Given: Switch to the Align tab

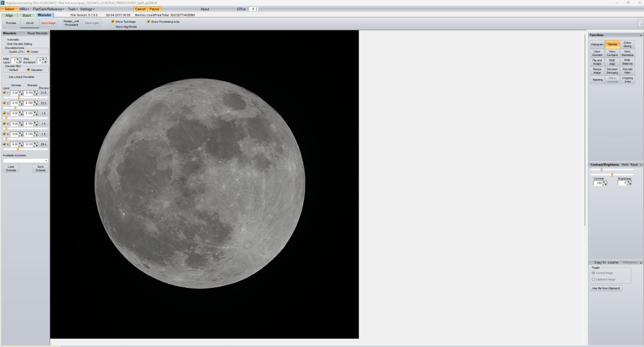Looking at the screenshot, I should [x=9, y=15].
